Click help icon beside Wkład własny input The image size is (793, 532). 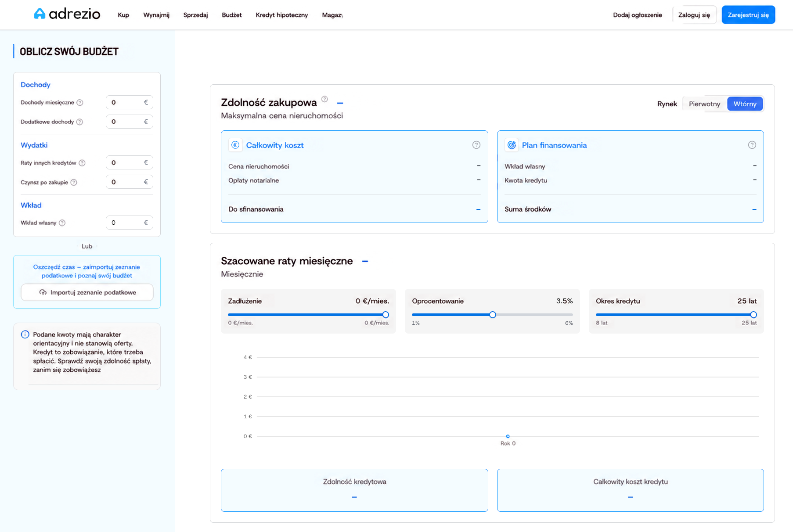[x=62, y=223]
